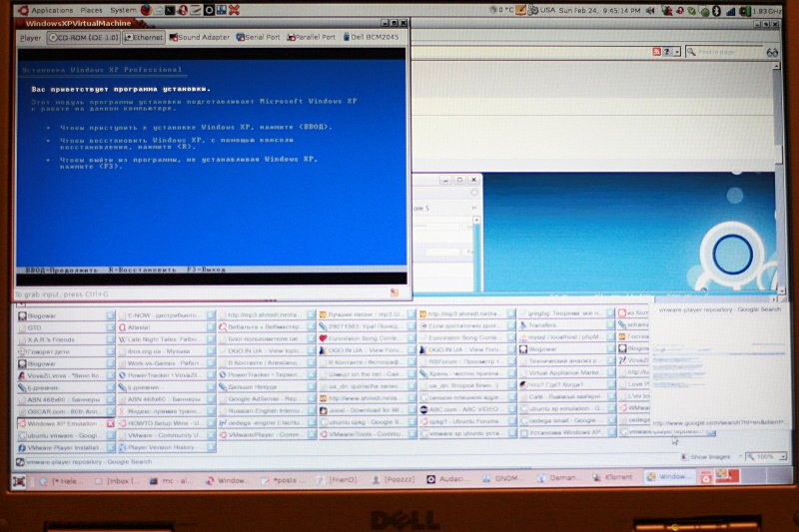Toggle the Sound Adapter device
799x532 pixels.
point(201,38)
